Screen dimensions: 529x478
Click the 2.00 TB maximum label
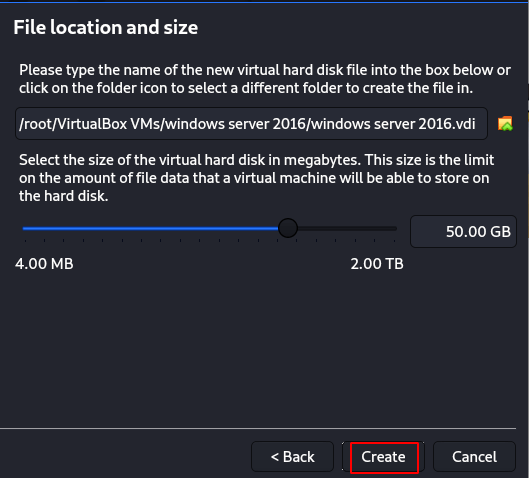[377, 263]
